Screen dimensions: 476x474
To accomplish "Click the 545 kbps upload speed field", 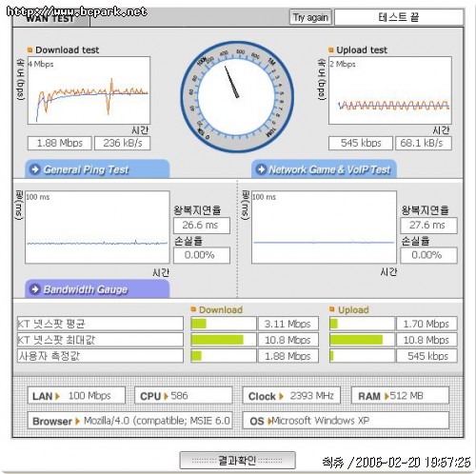I will 361,143.
